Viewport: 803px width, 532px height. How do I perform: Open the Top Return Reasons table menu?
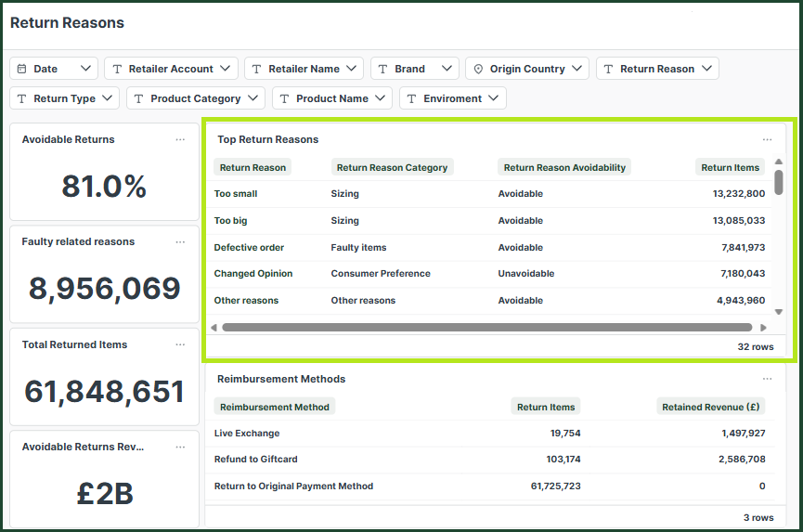pos(767,140)
